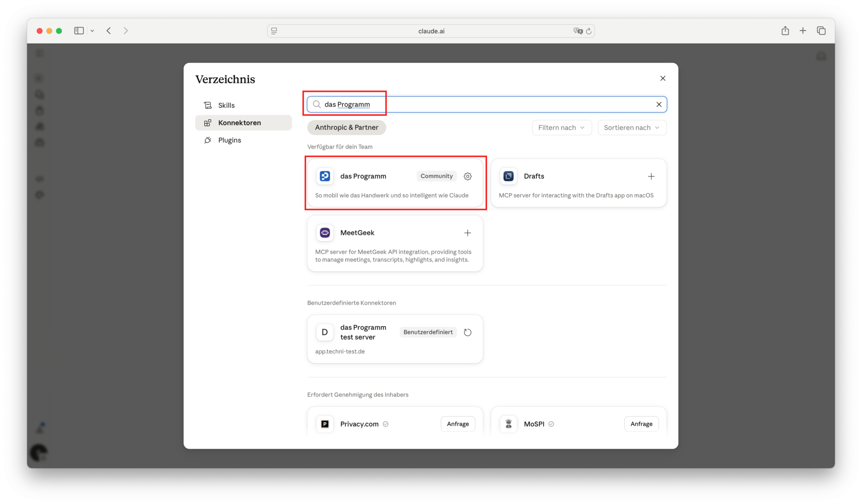Image resolution: width=862 pixels, height=504 pixels.
Task: Click the D avatar of test server
Action: point(325,333)
